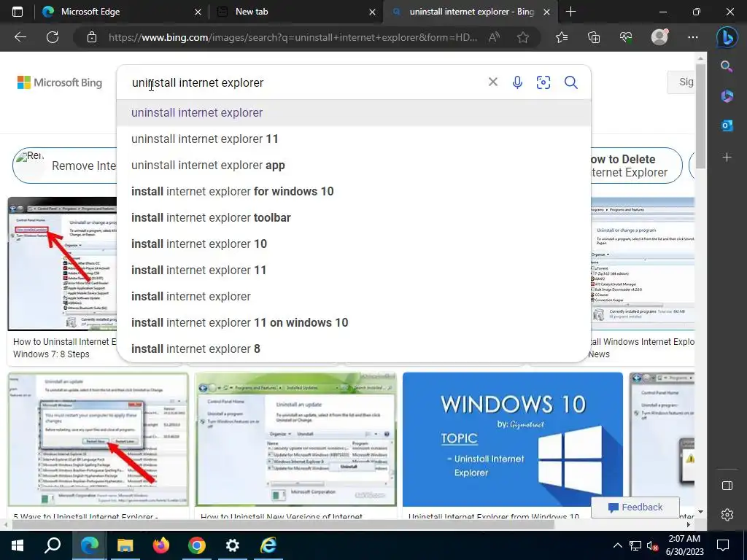Open taskbar Search magnifier

point(53,545)
